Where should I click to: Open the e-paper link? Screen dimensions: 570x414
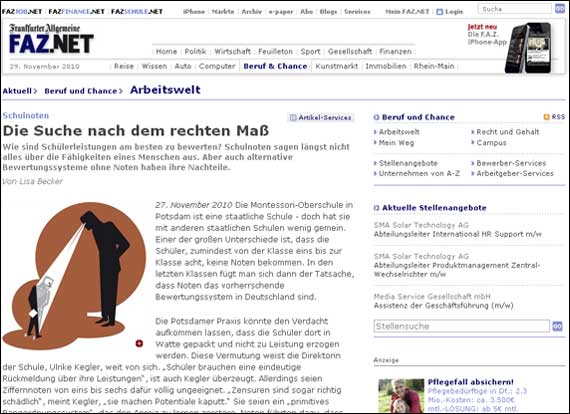click(281, 12)
